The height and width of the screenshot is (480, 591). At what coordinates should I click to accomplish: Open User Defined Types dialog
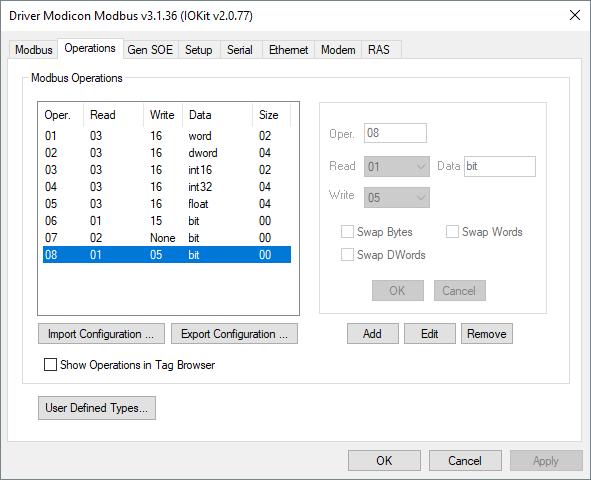(x=97, y=408)
